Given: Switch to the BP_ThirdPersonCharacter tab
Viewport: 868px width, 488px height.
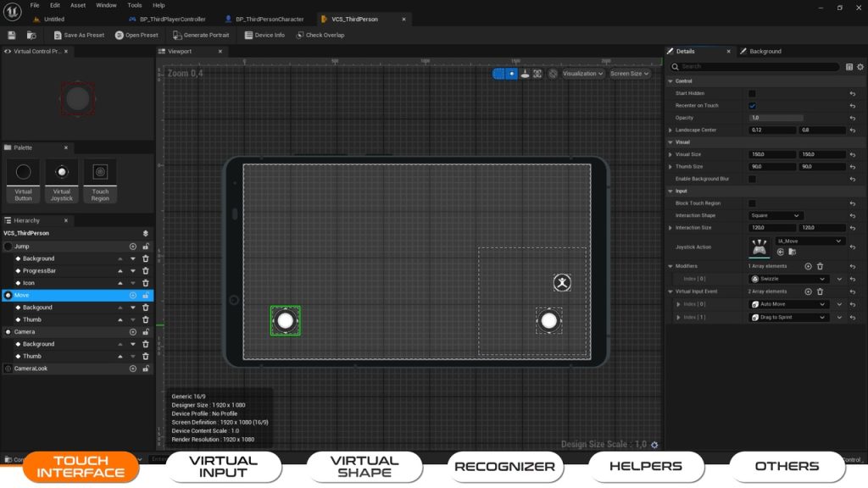Looking at the screenshot, I should click(x=269, y=19).
